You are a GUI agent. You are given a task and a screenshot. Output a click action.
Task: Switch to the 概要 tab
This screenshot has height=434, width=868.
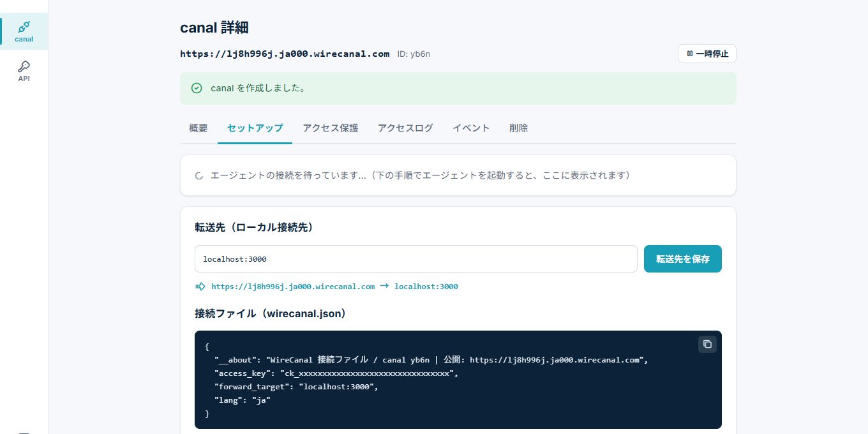pyautogui.click(x=198, y=128)
